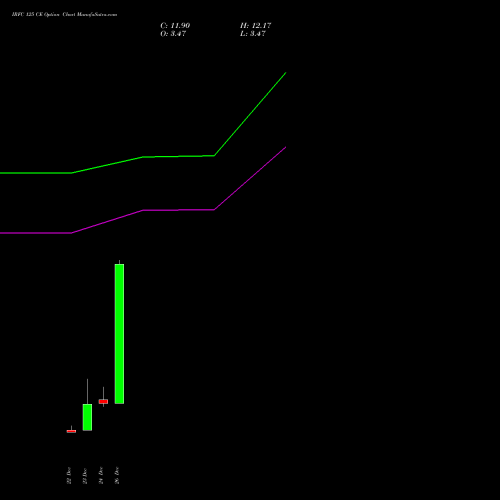Select the green candlestick for 23 Dec
500x500 pixels.
click(x=87, y=417)
